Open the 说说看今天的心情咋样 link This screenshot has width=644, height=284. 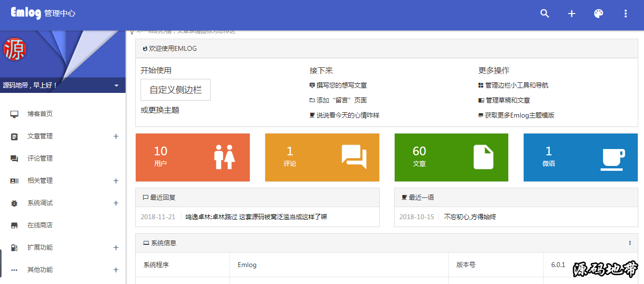point(348,115)
